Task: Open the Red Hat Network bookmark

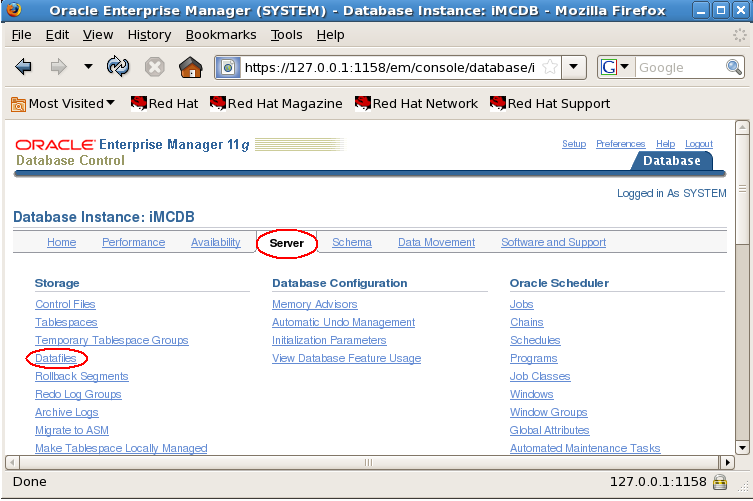Action: (416, 103)
